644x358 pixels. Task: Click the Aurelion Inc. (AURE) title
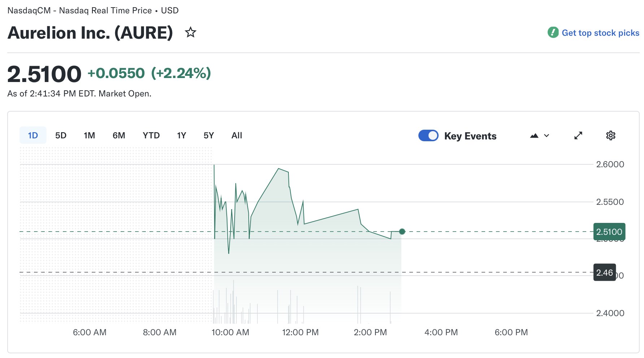pos(90,33)
